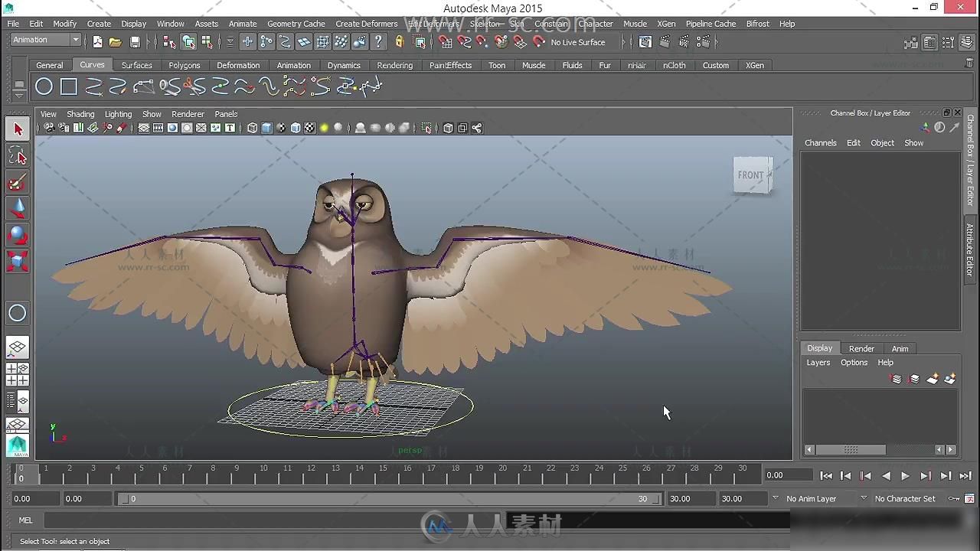The image size is (980, 551).
Task: Click the play backwards button
Action: tap(886, 476)
